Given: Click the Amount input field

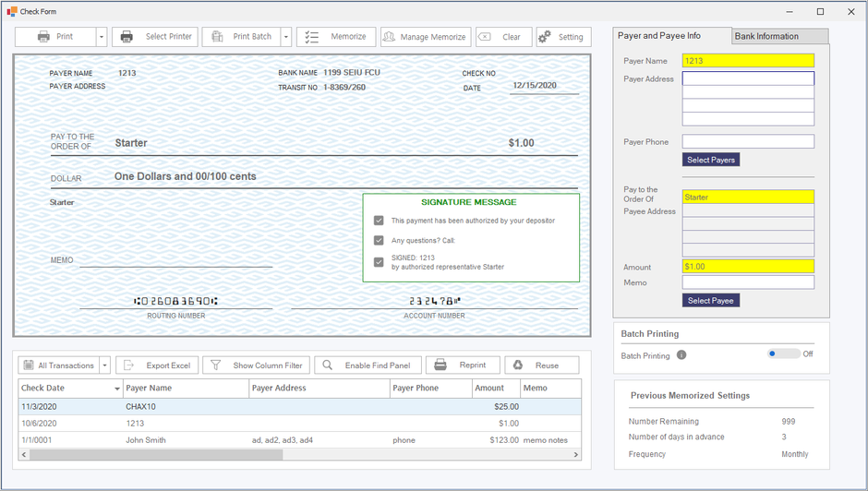Looking at the screenshot, I should tap(749, 266).
